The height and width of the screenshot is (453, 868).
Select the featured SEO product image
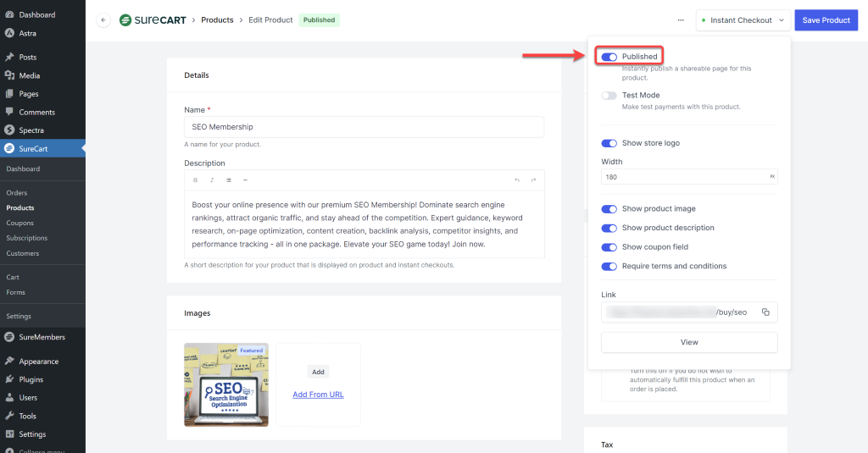pos(225,385)
